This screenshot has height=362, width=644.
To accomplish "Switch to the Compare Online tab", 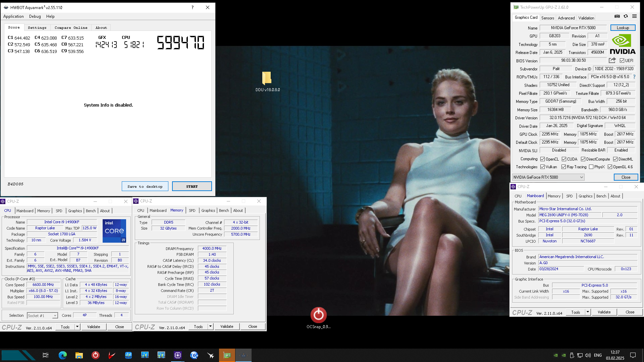I will pos(71,28).
